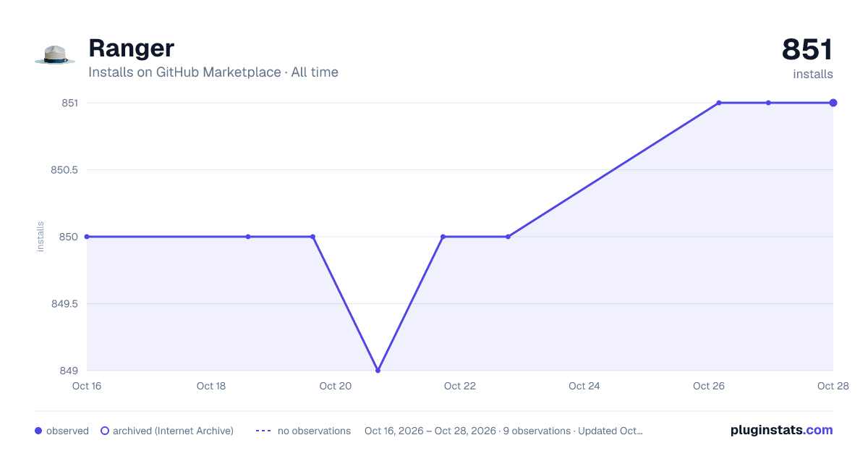Screen dimensions: 868x456
Task: Click the Oct 22 x-axis label
Action: 460,386
